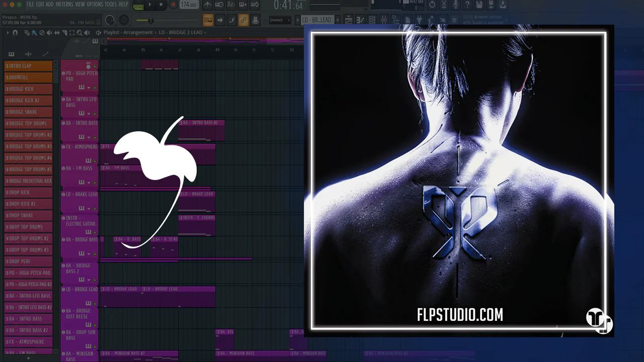Toggle the step editing arrow icon
Screen dimensions: 644x362
click(x=220, y=20)
